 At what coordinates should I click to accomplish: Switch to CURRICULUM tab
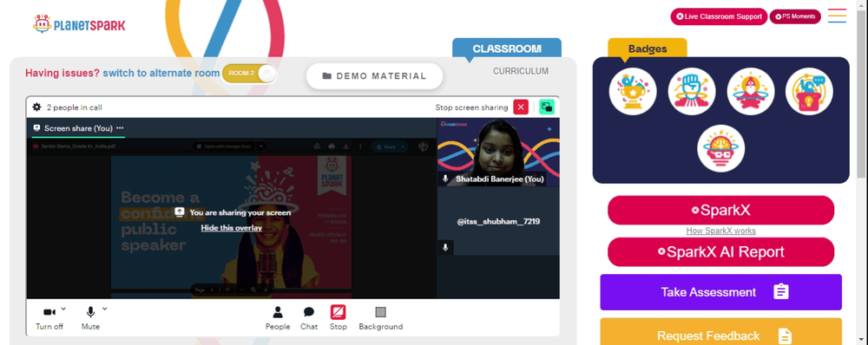[521, 71]
